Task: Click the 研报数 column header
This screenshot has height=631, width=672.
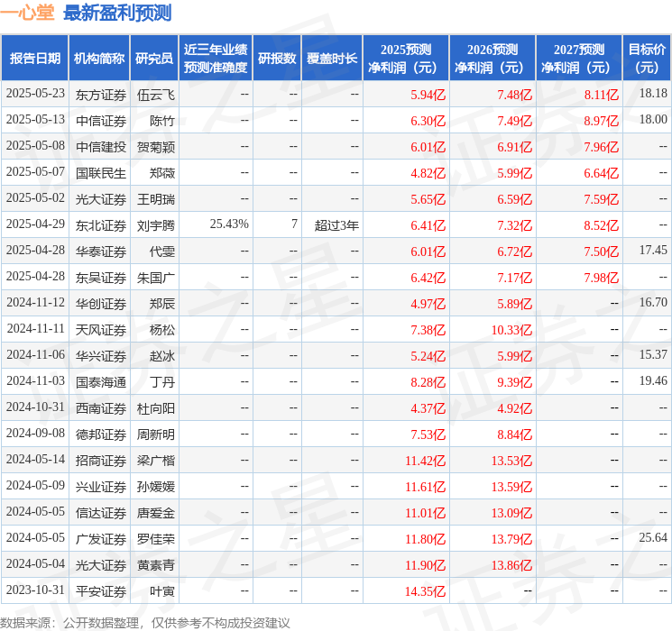Action: [277, 59]
